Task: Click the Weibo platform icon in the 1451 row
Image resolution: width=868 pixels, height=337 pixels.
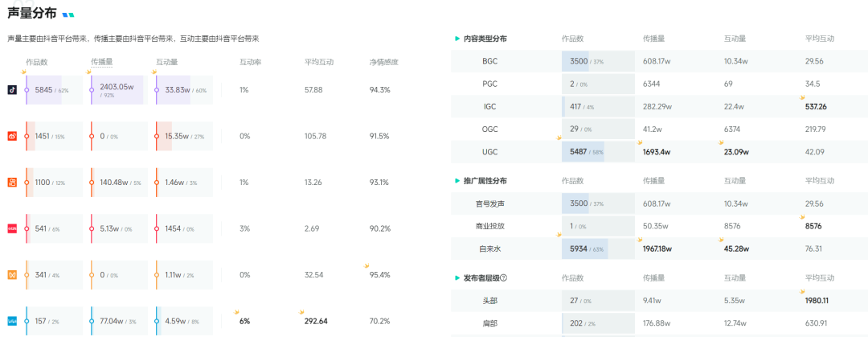Action: [12, 136]
